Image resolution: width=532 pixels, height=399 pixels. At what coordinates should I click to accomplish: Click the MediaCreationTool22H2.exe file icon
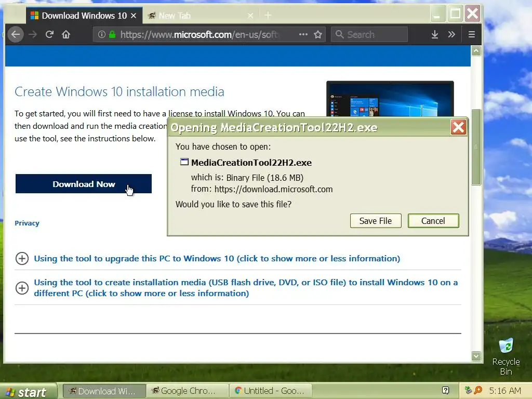pos(184,162)
